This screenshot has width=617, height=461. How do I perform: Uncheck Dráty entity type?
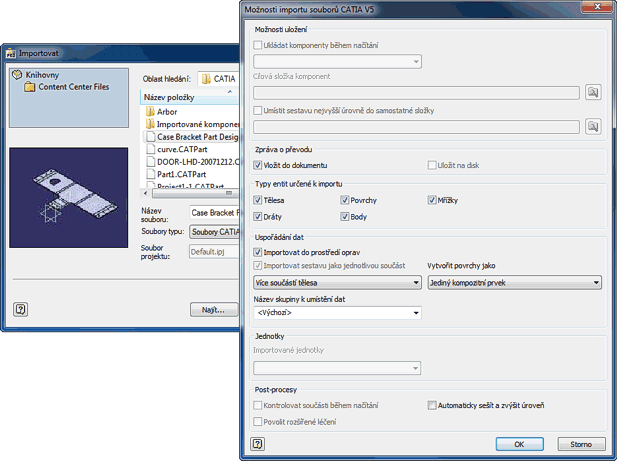[x=258, y=217]
